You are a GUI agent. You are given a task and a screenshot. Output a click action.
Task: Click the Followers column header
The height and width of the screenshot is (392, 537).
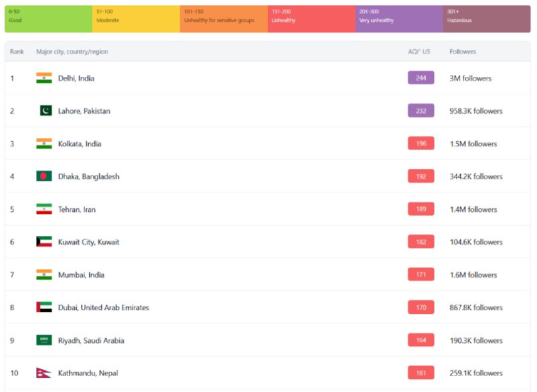point(462,52)
